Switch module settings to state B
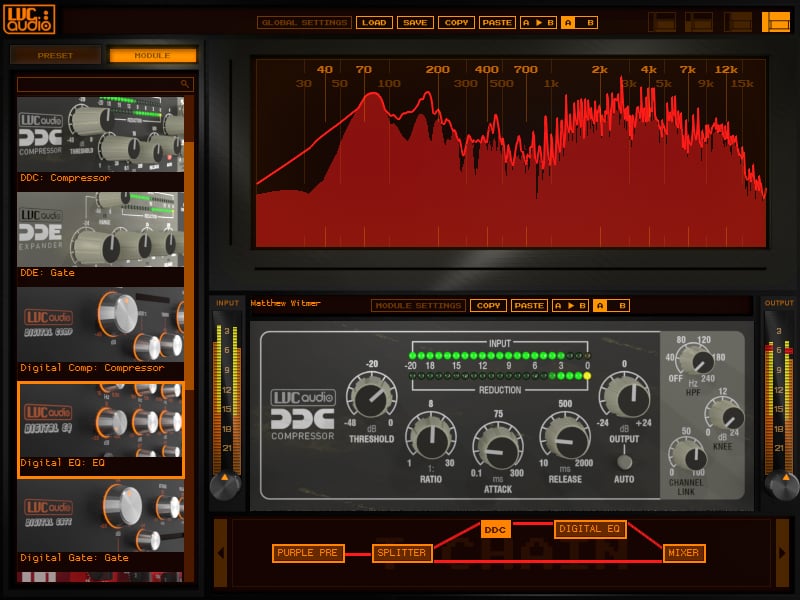Screen dimensions: 800x600 [x=621, y=306]
